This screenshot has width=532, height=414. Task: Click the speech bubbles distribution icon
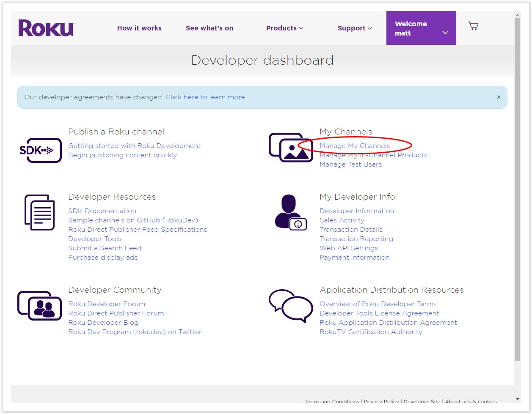[291, 305]
